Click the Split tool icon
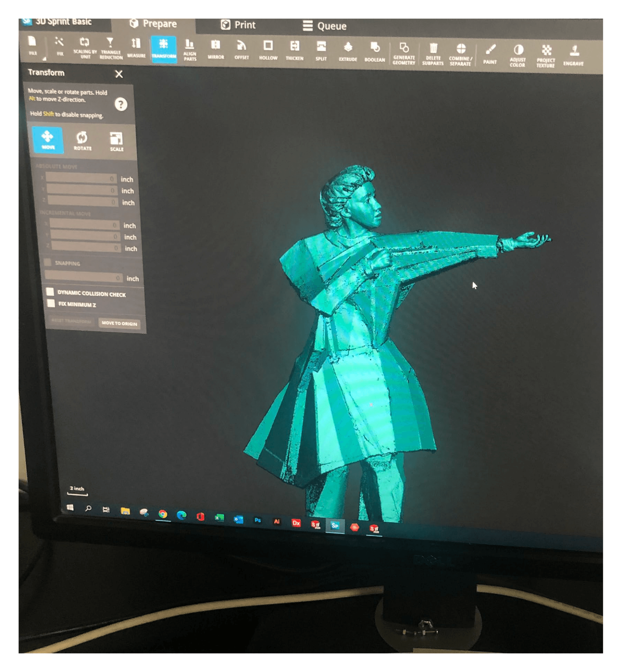 click(321, 50)
